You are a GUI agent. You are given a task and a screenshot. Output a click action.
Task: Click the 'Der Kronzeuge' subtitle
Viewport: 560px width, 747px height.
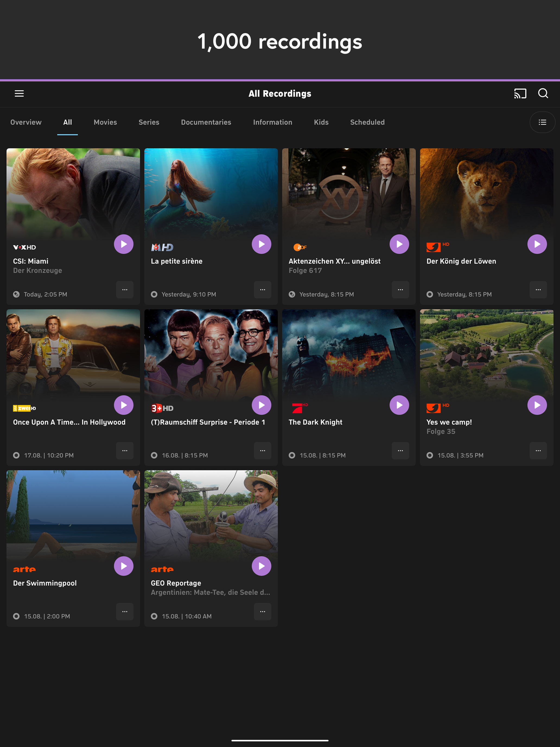tap(37, 271)
